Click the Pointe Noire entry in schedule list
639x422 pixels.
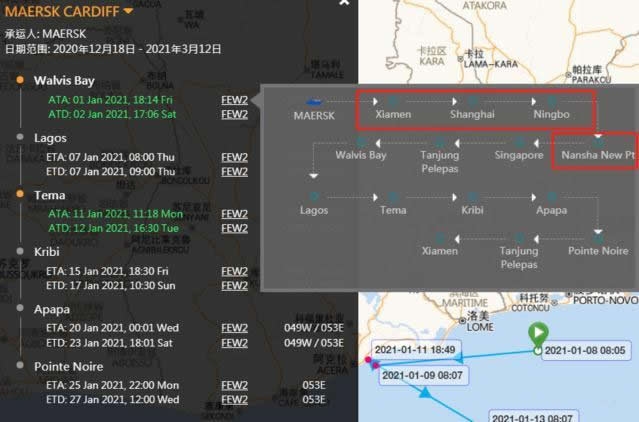point(68,367)
